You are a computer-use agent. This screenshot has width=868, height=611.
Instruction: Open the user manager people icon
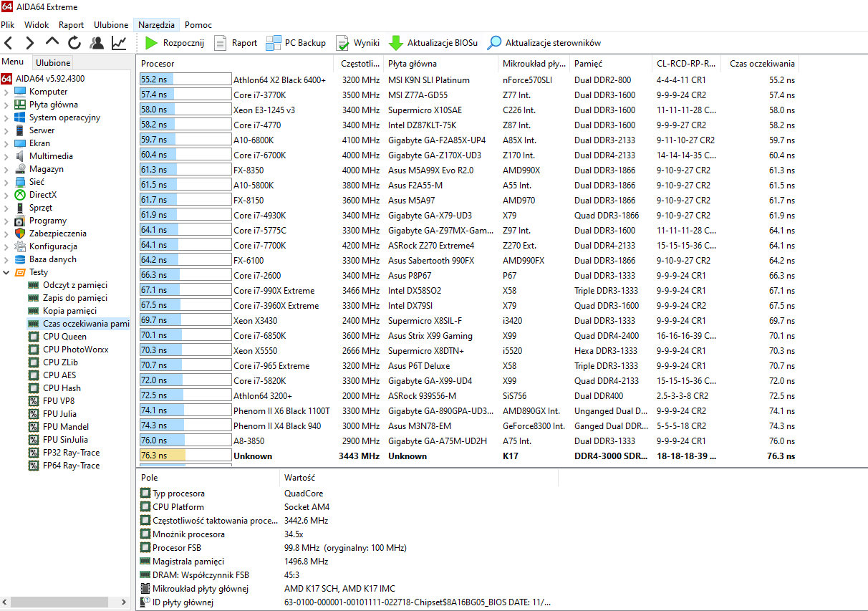pyautogui.click(x=97, y=43)
